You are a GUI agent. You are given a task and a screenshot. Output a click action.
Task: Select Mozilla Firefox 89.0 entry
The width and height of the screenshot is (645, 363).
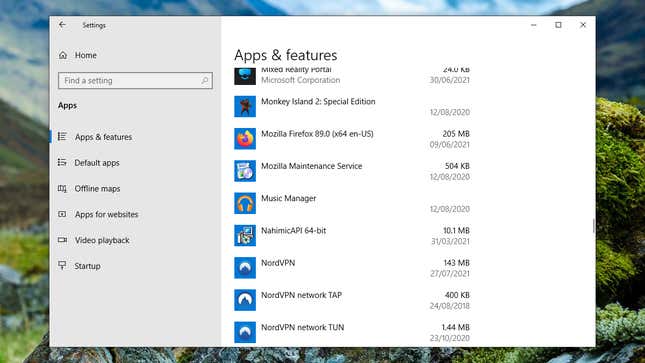[x=352, y=139]
